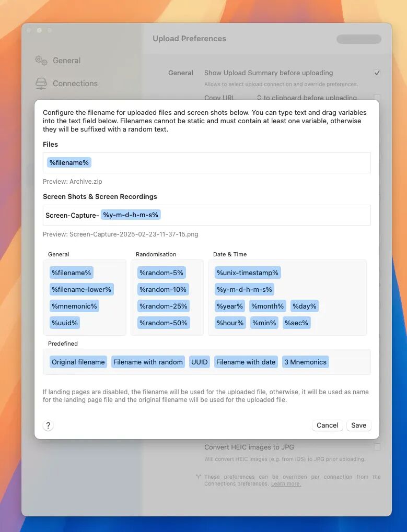The image size is (407, 532).
Task: Click the Screen Shots filename field
Action: (207, 215)
